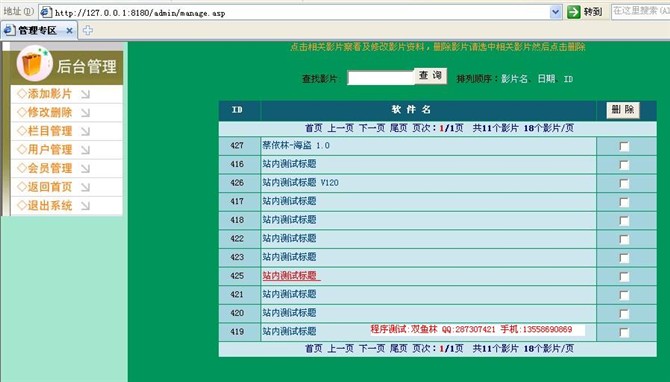
Task: Tick the checkbox for row 417
Action: [624, 202]
